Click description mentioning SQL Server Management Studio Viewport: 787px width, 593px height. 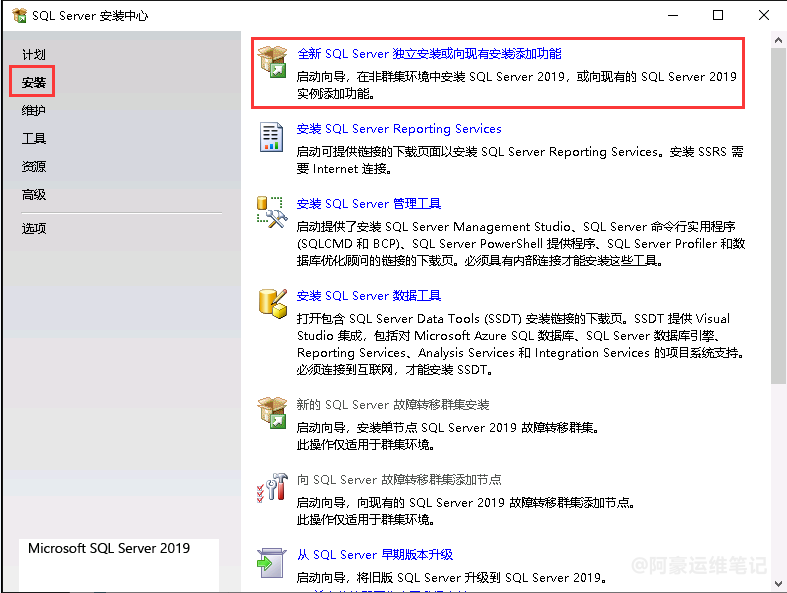pos(521,244)
